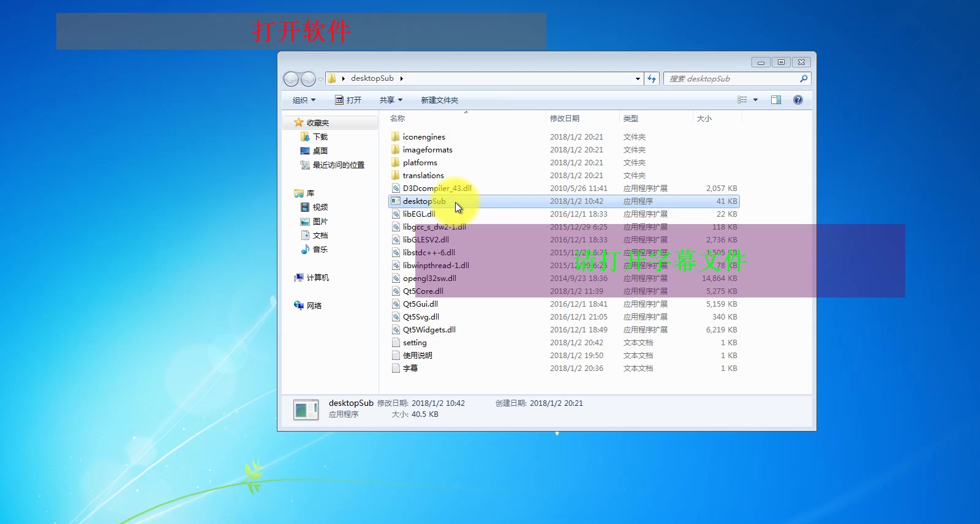
Task: Click the opengl32sw.dll file name
Action: (429, 278)
